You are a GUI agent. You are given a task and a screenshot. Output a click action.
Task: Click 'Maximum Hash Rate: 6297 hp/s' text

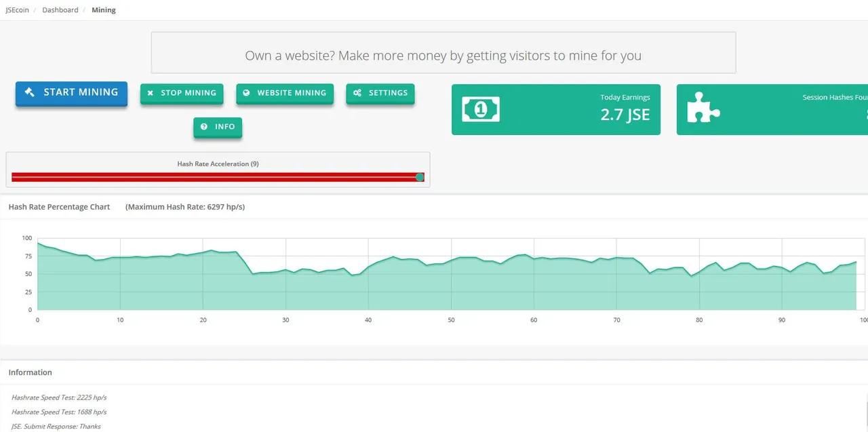click(185, 207)
